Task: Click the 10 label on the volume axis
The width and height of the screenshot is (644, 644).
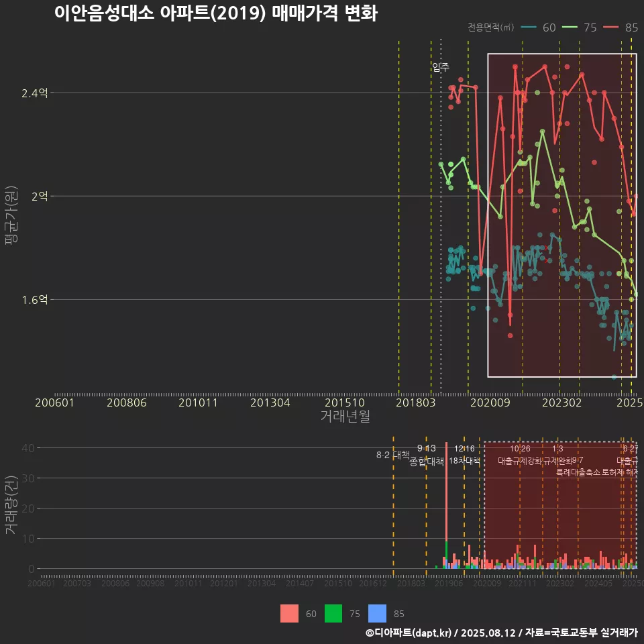Action: point(28,539)
